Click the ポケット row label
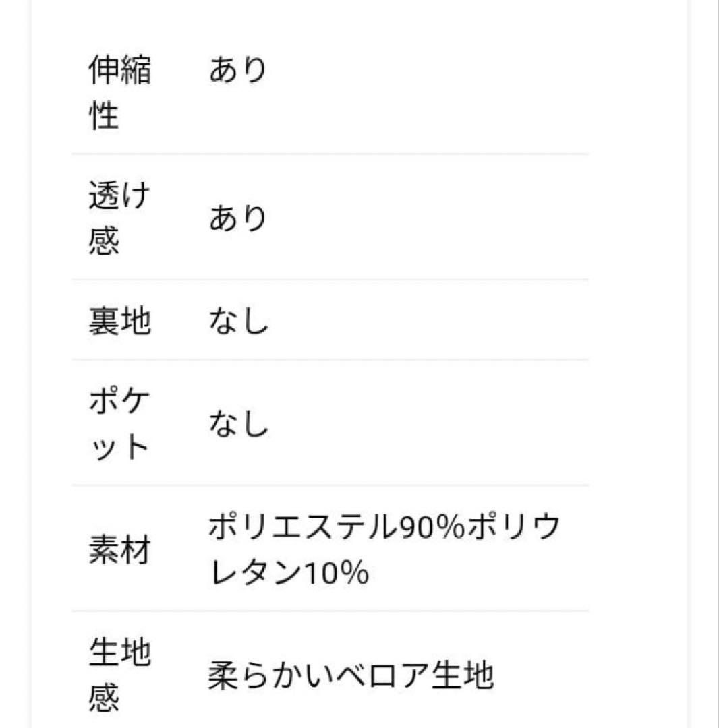This screenshot has height=728, width=719. click(x=119, y=423)
